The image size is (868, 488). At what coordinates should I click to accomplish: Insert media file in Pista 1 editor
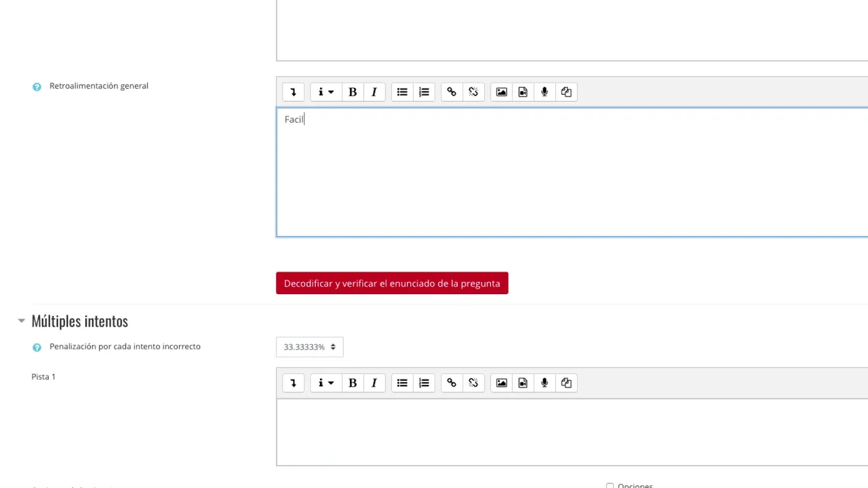[523, 383]
